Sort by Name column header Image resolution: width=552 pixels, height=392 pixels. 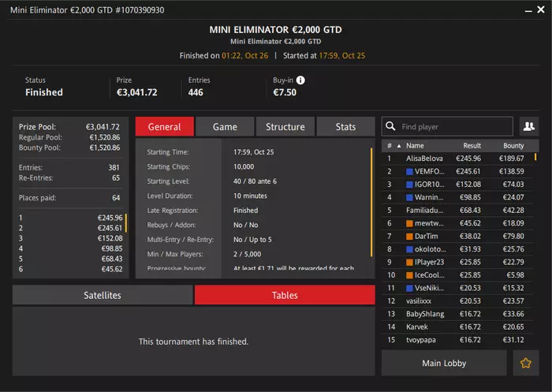pos(415,146)
